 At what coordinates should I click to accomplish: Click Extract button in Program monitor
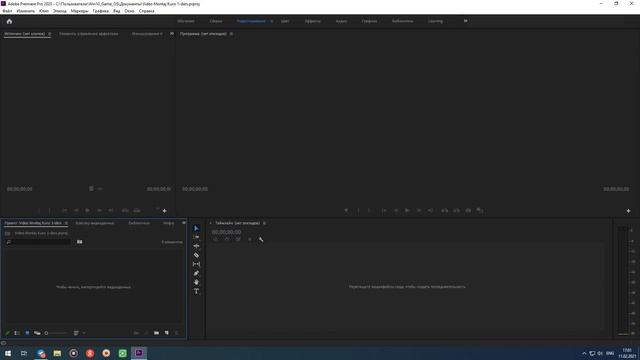(456, 211)
